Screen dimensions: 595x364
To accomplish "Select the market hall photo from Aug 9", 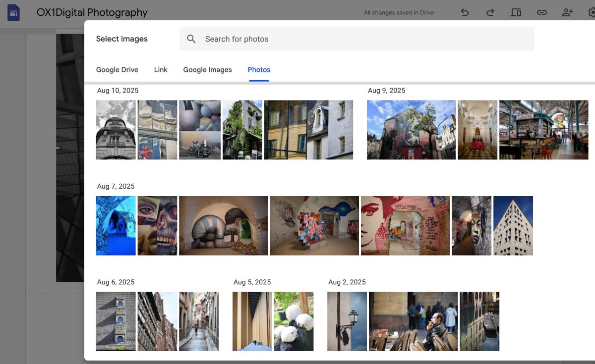I will (x=543, y=130).
